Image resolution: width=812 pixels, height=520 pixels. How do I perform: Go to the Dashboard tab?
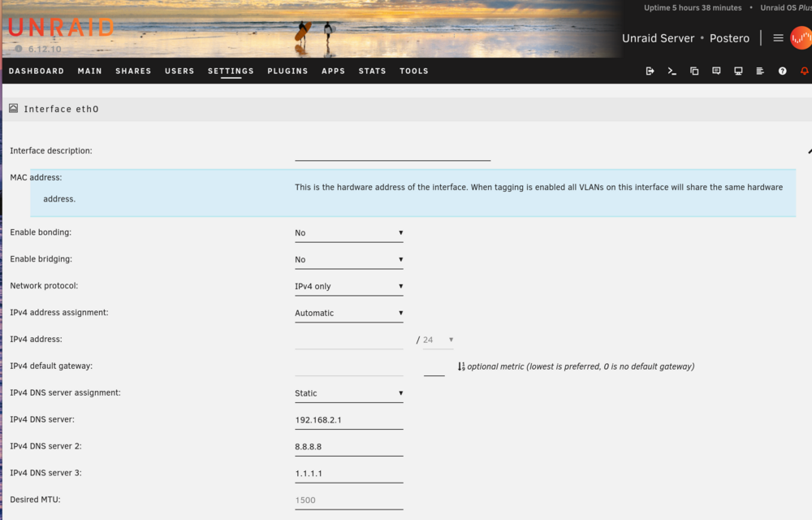[37, 71]
